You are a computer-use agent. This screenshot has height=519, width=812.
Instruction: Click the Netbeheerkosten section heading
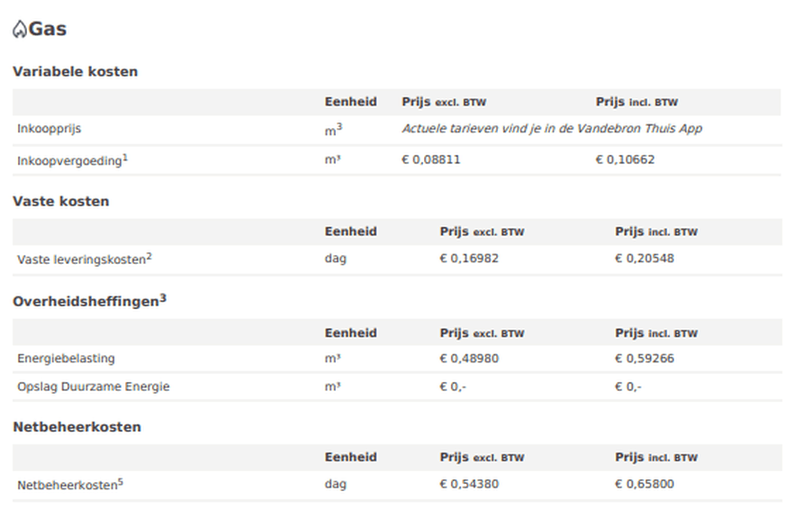tap(77, 427)
